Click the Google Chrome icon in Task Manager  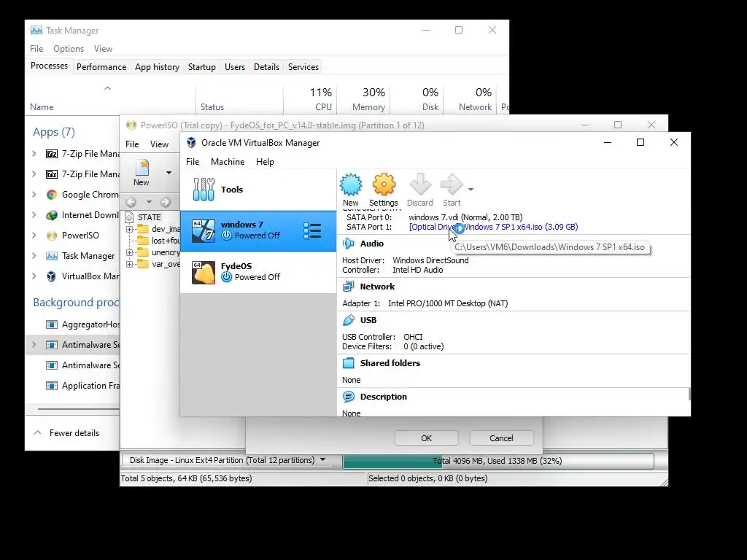[52, 194]
